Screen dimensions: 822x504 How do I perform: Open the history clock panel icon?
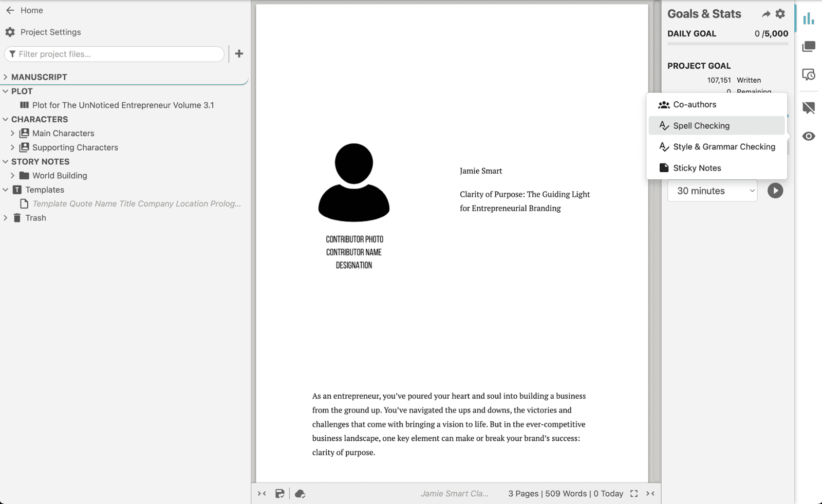click(808, 75)
